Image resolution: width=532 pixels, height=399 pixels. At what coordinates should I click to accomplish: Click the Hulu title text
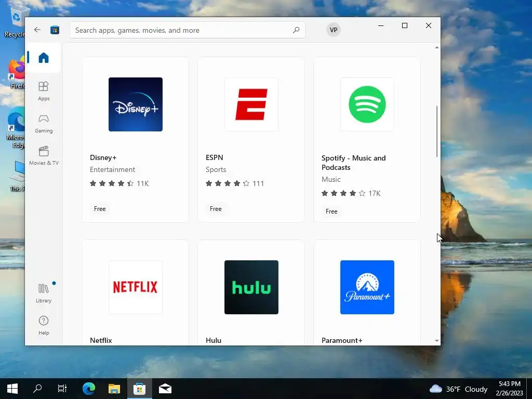coord(214,340)
